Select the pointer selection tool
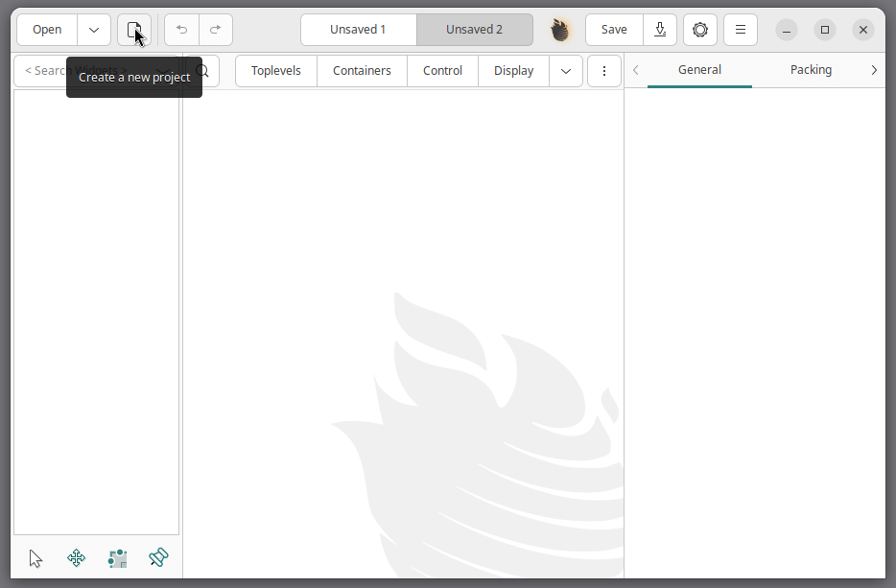896x588 pixels. pyautogui.click(x=35, y=558)
